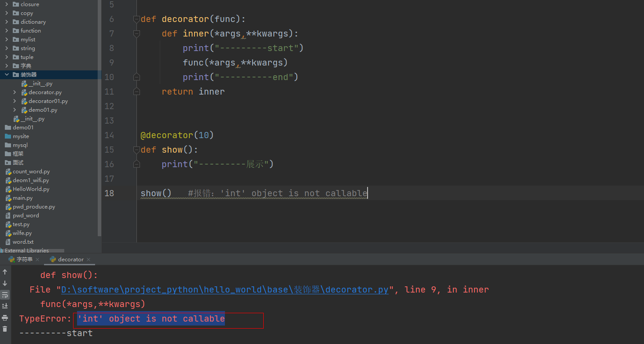
Task: Collapse the 装饰器 folder
Action: click(x=7, y=75)
